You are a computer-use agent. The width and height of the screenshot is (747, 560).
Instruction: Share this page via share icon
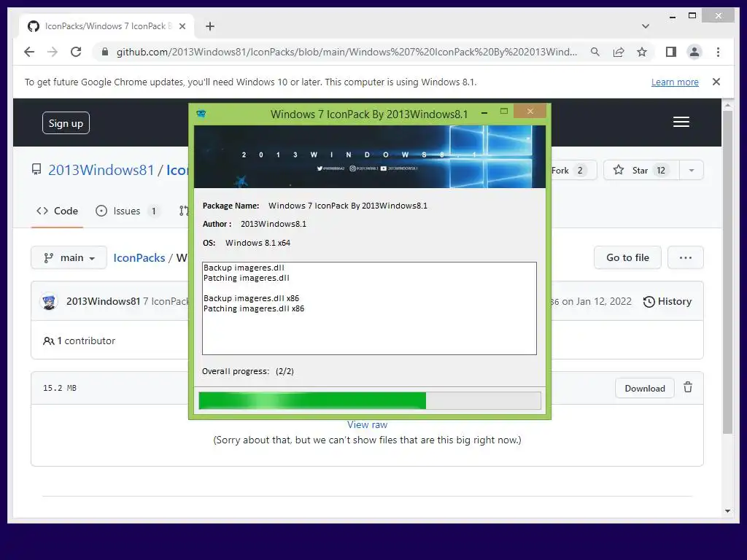[x=619, y=52]
